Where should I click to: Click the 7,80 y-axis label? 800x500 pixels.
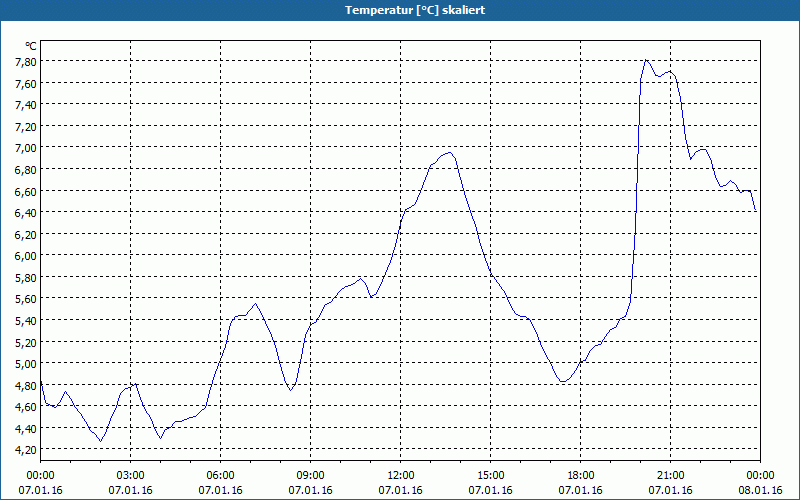(x=26, y=62)
